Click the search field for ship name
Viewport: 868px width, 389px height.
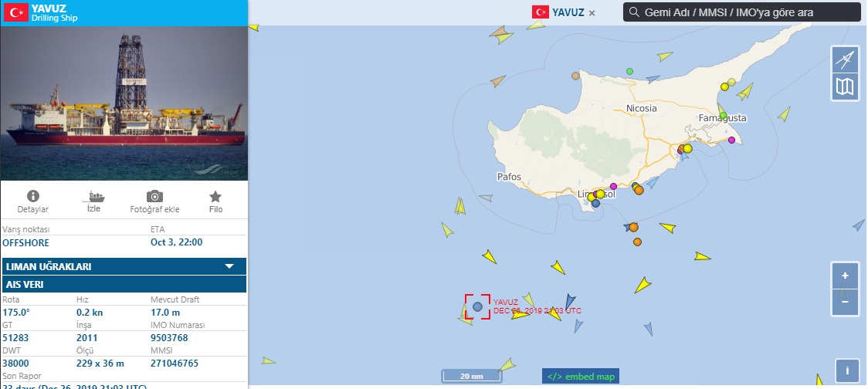[x=742, y=12]
